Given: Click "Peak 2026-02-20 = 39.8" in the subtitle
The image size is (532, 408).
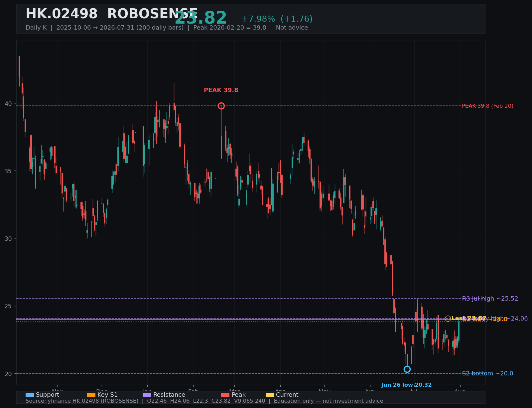Looking at the screenshot, I should pos(230,28).
